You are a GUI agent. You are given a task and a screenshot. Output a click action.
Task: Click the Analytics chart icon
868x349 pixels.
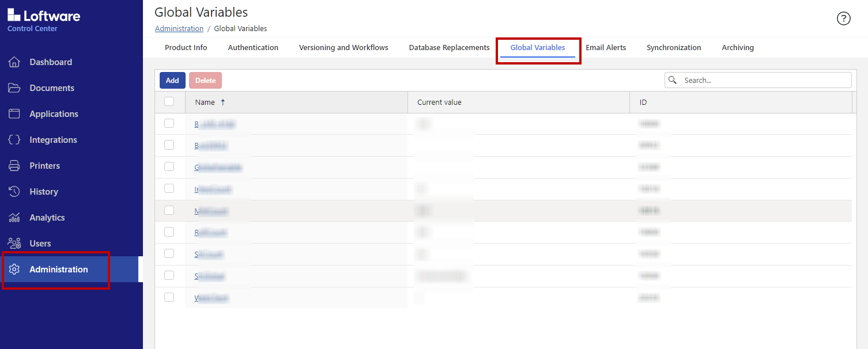(x=14, y=218)
